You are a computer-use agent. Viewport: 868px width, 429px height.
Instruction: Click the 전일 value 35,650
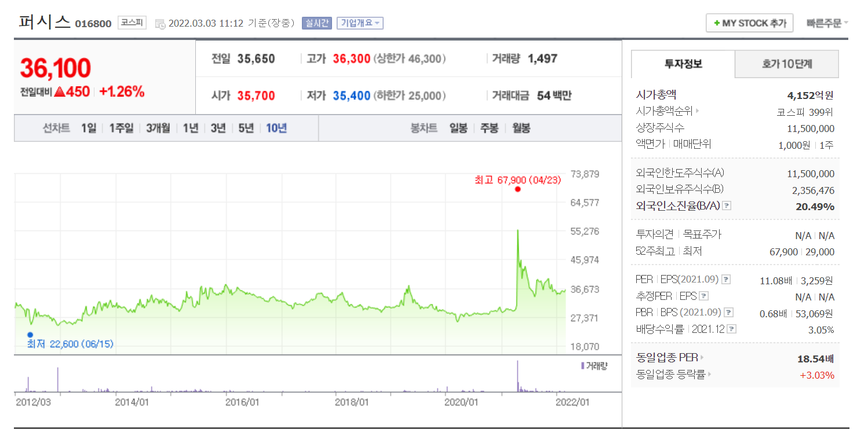[256, 58]
